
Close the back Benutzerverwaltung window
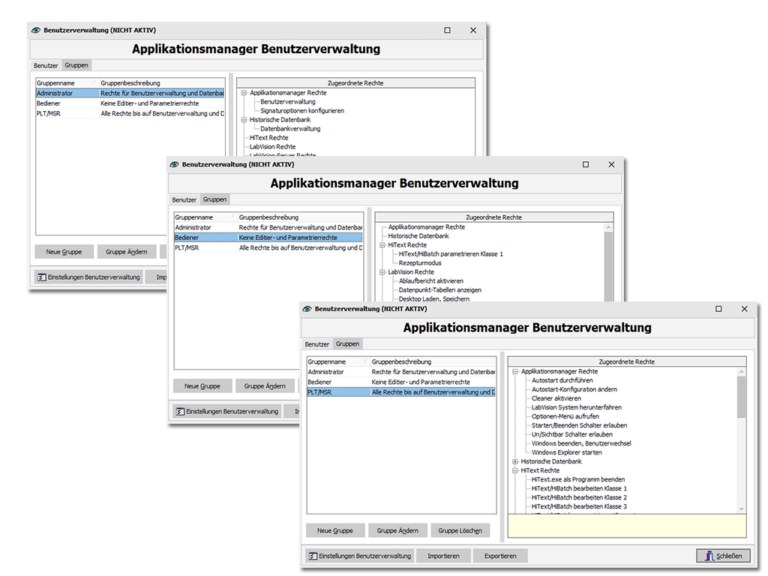click(x=473, y=30)
